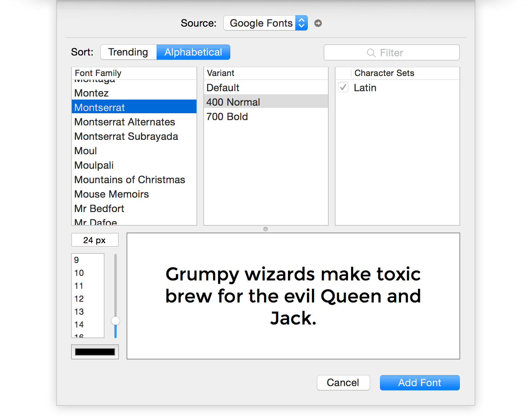
Task: Open the Source Google Fonts dropdown
Action: (x=266, y=23)
